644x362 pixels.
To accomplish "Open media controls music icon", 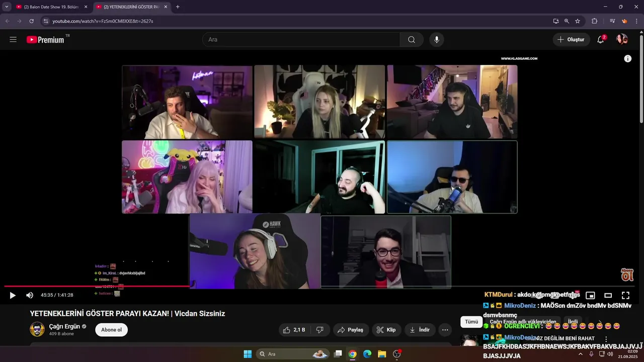I will (x=612, y=21).
